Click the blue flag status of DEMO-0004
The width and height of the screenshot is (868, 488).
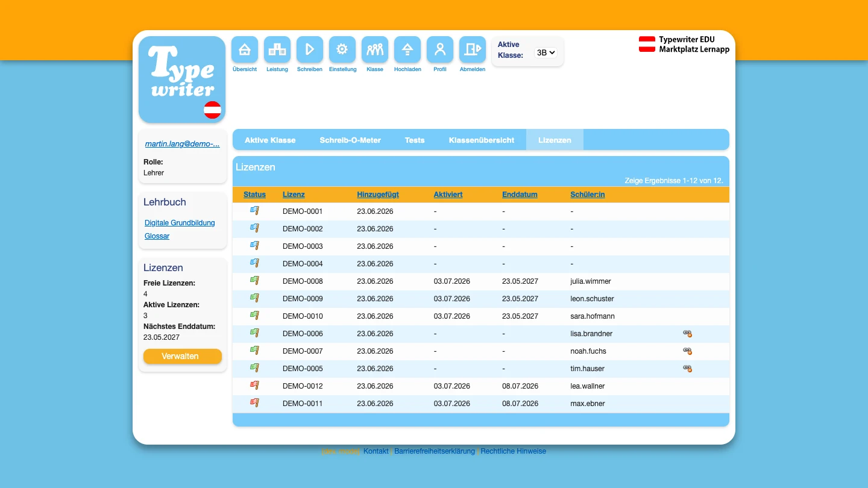(x=254, y=263)
